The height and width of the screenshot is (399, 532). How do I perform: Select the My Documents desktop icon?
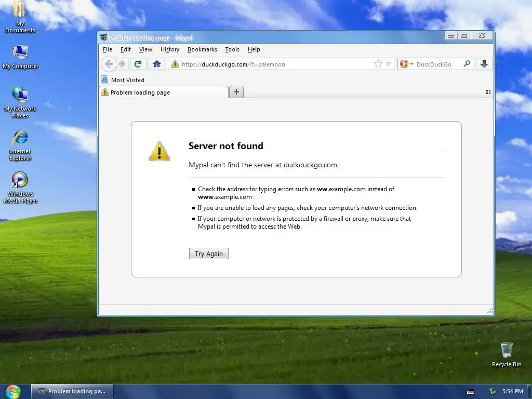pos(20,17)
